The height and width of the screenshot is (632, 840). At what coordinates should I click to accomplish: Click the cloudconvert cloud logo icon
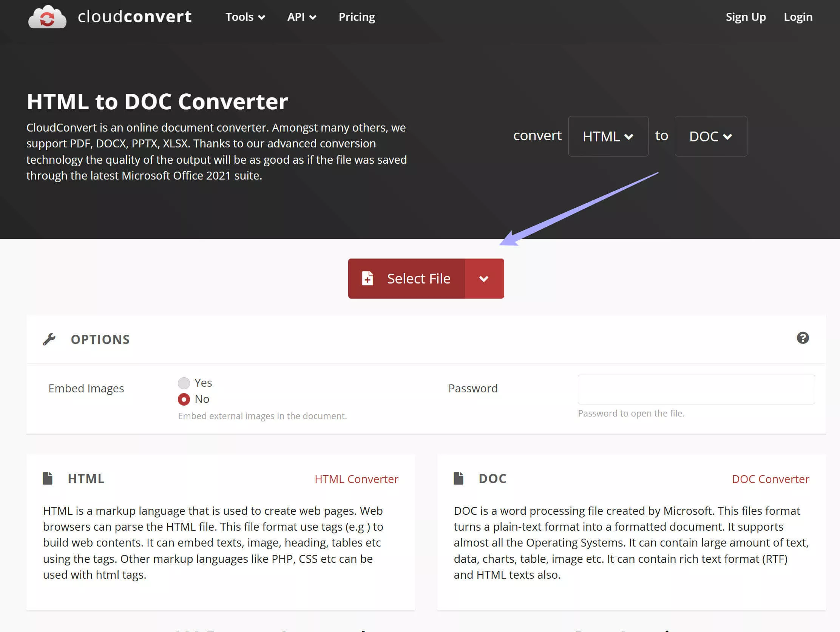[x=47, y=17]
